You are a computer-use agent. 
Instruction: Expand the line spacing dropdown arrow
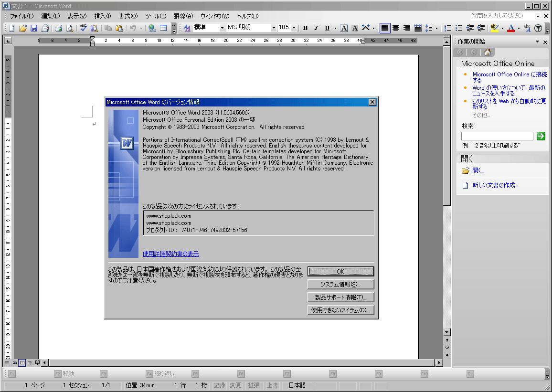pos(436,28)
